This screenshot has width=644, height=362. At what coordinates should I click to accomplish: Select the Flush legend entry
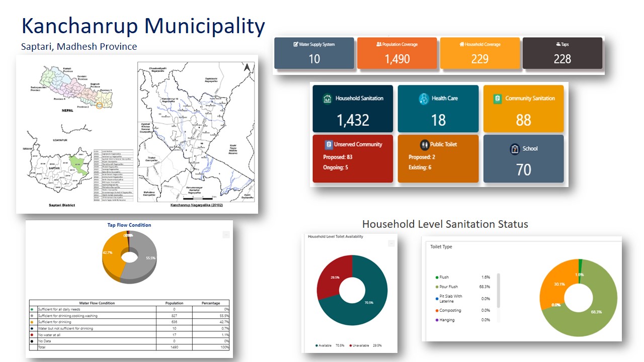[x=444, y=277]
